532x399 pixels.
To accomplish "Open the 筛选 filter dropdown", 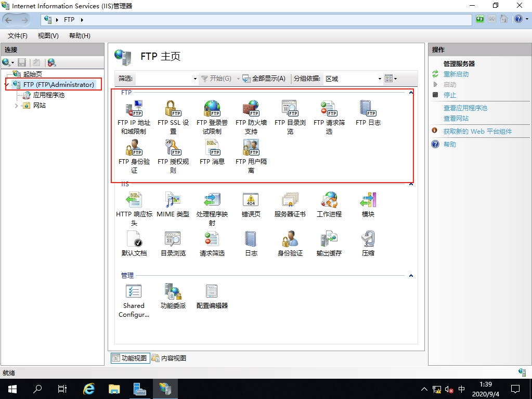I will pos(195,79).
